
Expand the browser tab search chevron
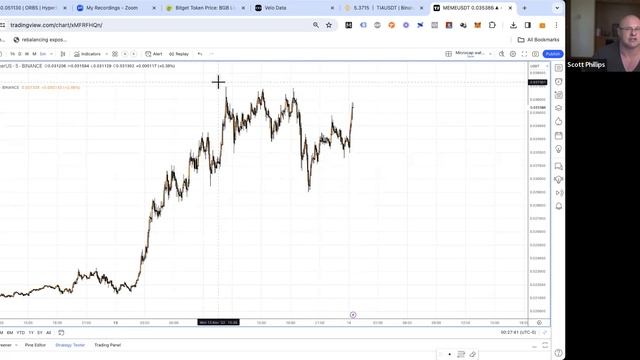(x=557, y=8)
